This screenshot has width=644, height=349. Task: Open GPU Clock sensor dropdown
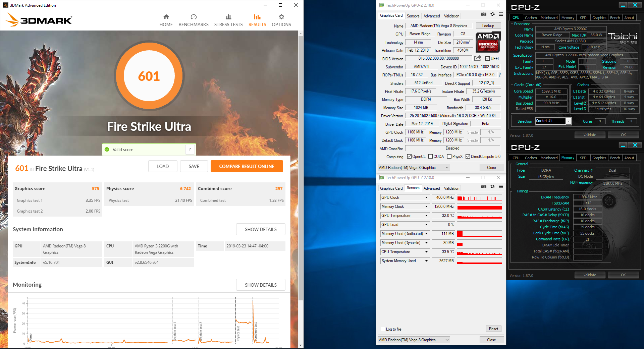click(x=426, y=197)
